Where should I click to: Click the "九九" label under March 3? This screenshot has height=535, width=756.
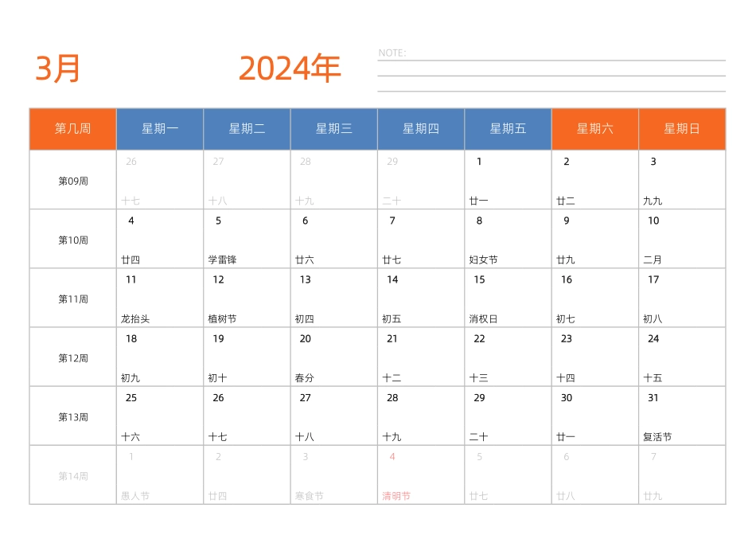click(653, 201)
